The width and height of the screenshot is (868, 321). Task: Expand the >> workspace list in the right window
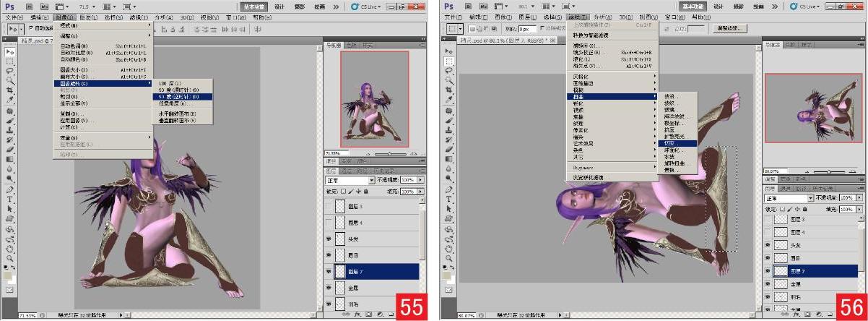776,6
